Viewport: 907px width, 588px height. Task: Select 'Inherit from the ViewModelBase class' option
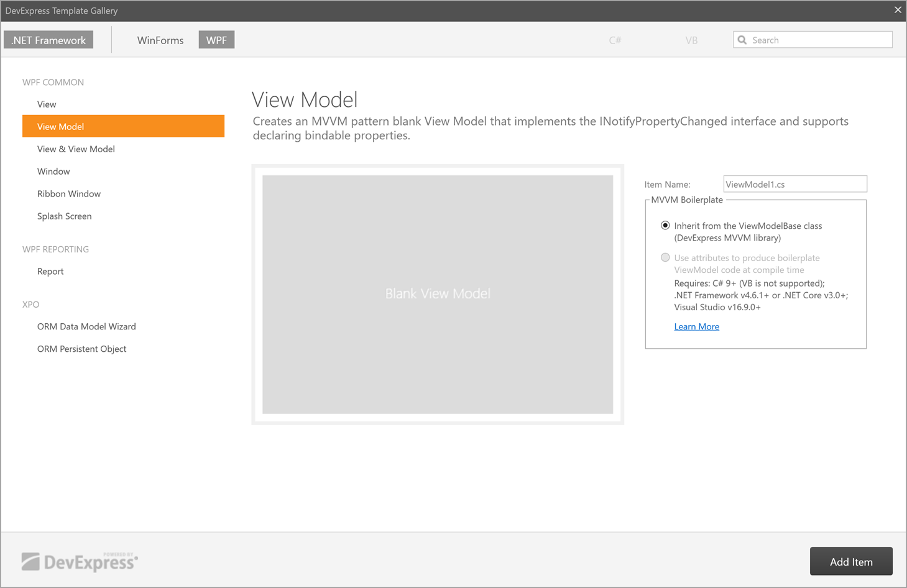pyautogui.click(x=665, y=226)
